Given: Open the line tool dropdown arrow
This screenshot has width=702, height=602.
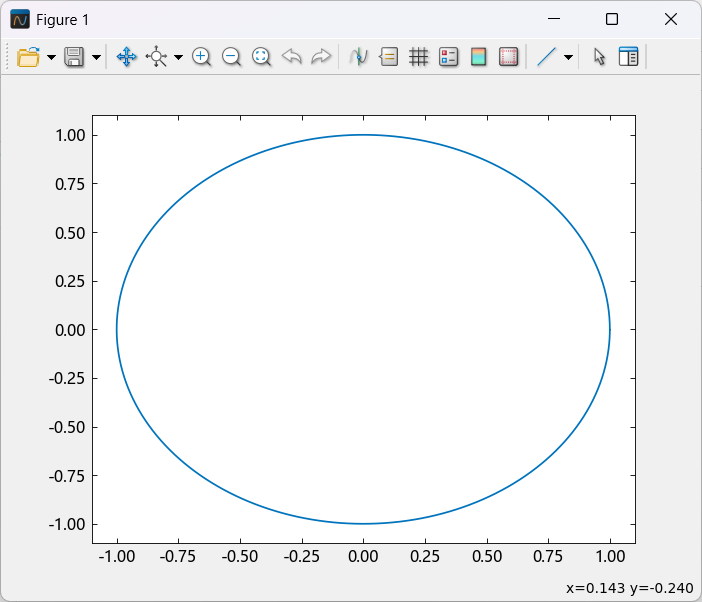Looking at the screenshot, I should 569,57.
